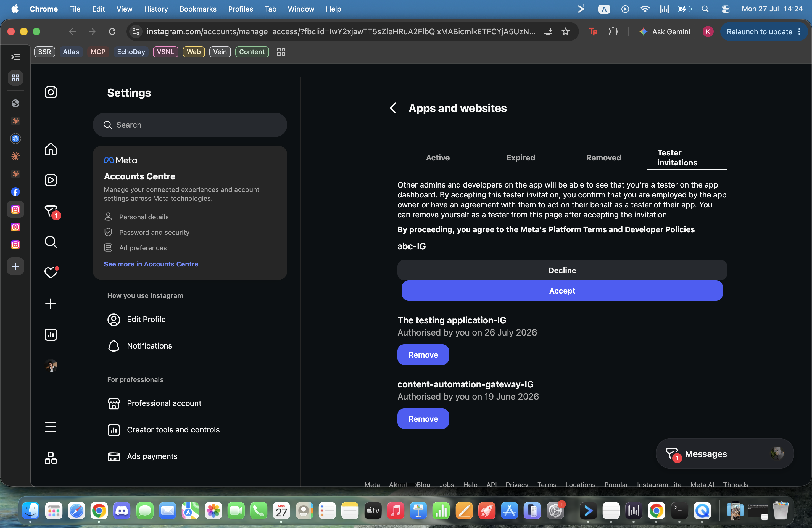Open Discord from the Dock

pyautogui.click(x=122, y=511)
